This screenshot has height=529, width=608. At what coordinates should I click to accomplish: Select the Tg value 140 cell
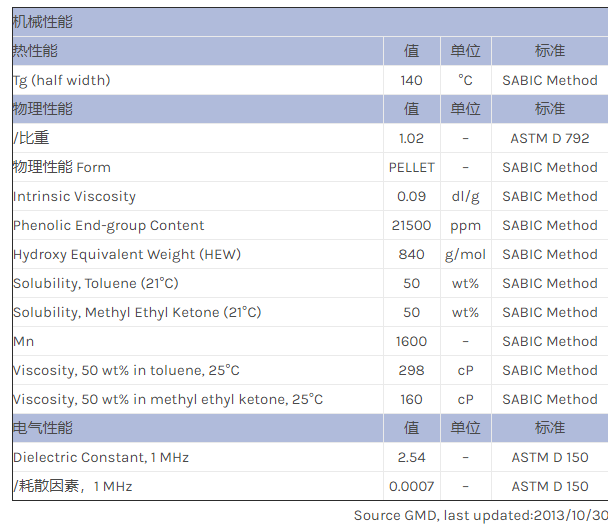point(411,80)
